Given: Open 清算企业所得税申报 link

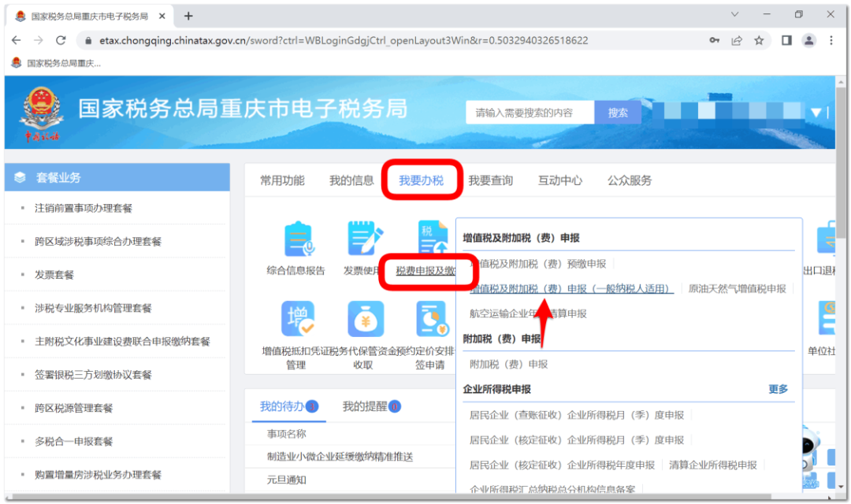Looking at the screenshot, I should (x=712, y=465).
